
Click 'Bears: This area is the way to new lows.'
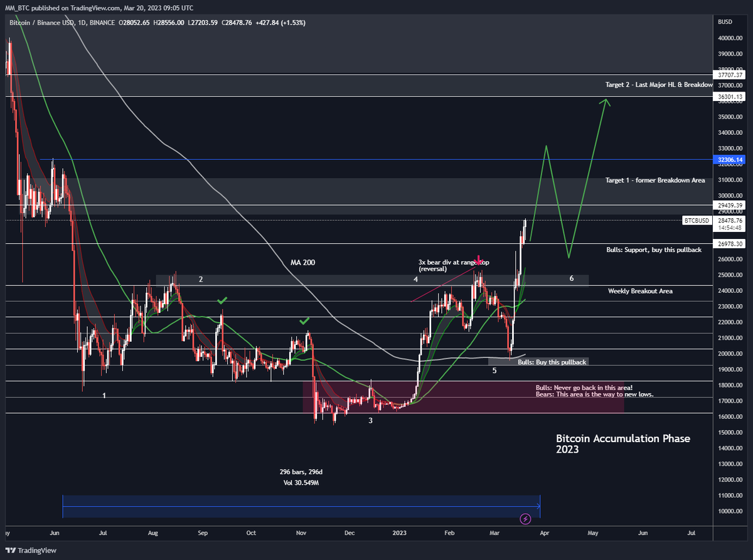594,394
